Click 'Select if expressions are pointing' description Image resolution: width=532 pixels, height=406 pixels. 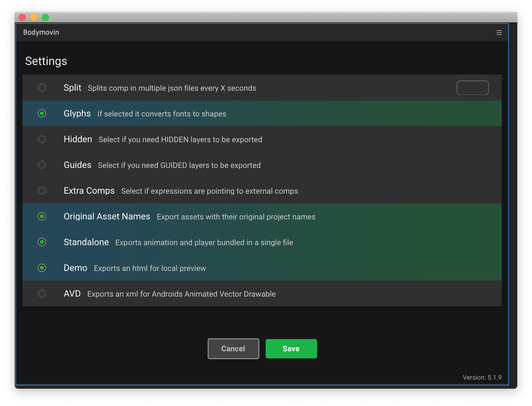[x=210, y=191]
